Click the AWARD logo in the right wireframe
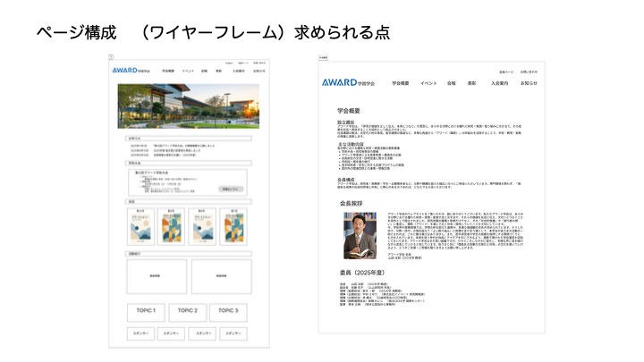 tap(348, 82)
